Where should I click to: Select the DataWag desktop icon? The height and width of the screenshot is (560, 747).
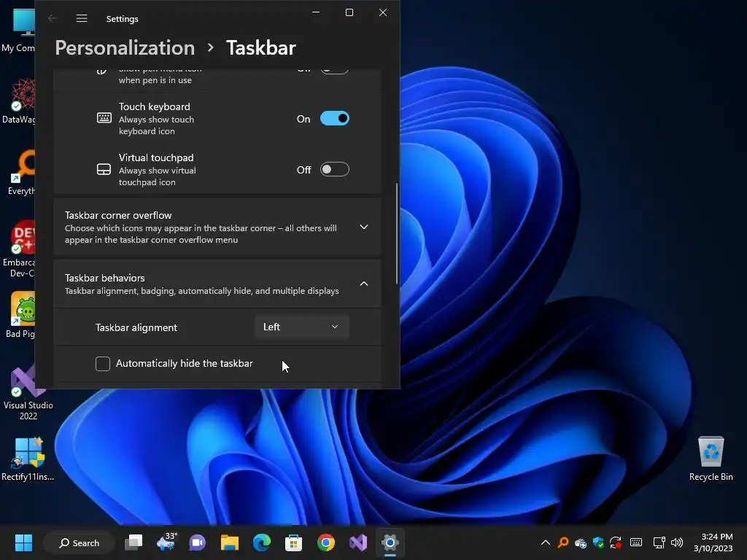18,101
